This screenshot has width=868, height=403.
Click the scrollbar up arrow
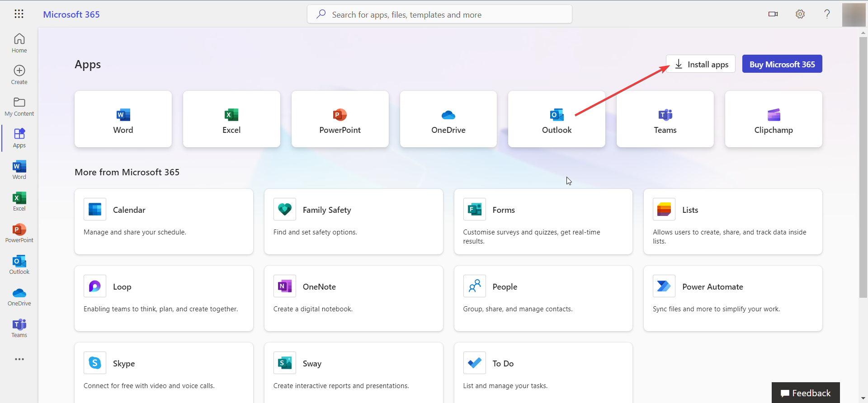click(x=863, y=33)
